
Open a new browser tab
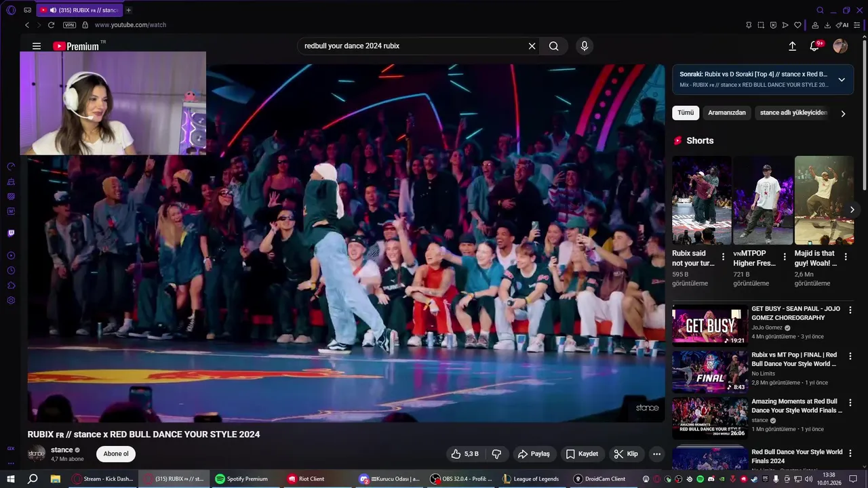point(129,10)
